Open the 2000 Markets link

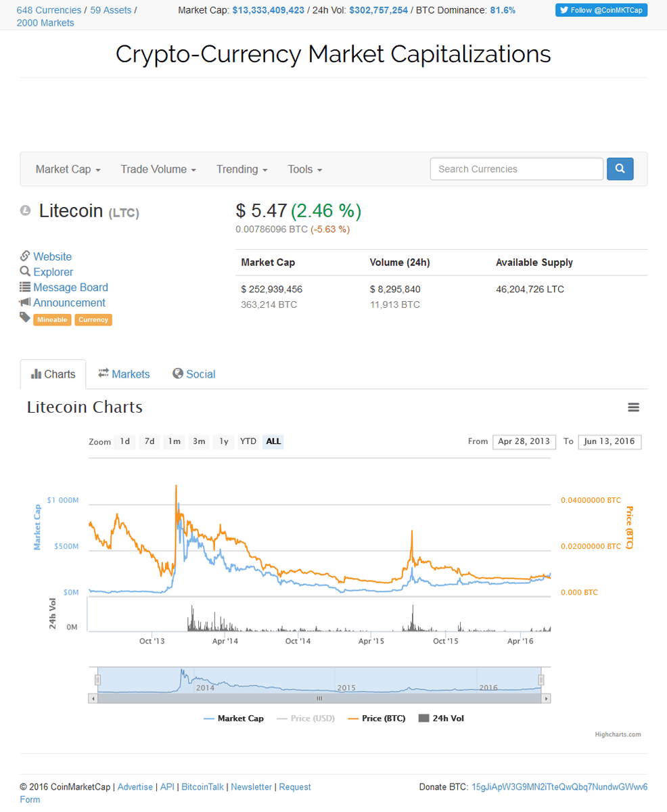45,23
